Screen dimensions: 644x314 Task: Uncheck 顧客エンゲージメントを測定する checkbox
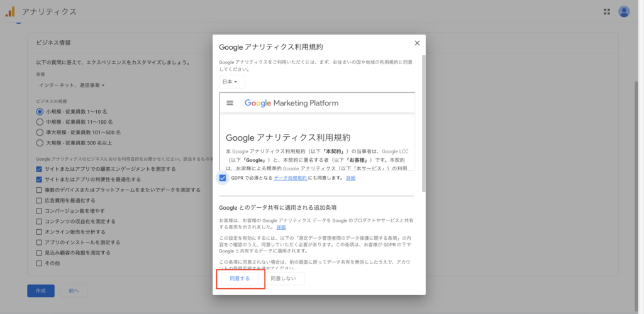[39, 169]
